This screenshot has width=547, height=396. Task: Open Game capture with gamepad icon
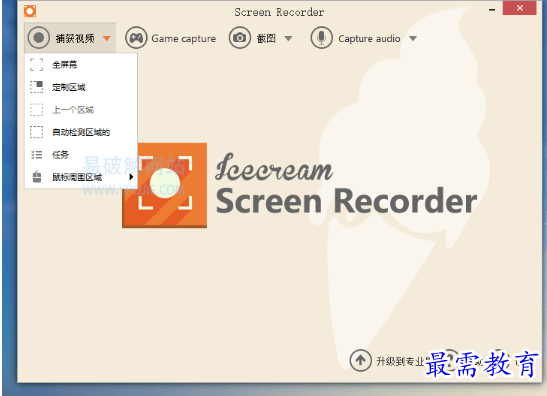(x=171, y=38)
